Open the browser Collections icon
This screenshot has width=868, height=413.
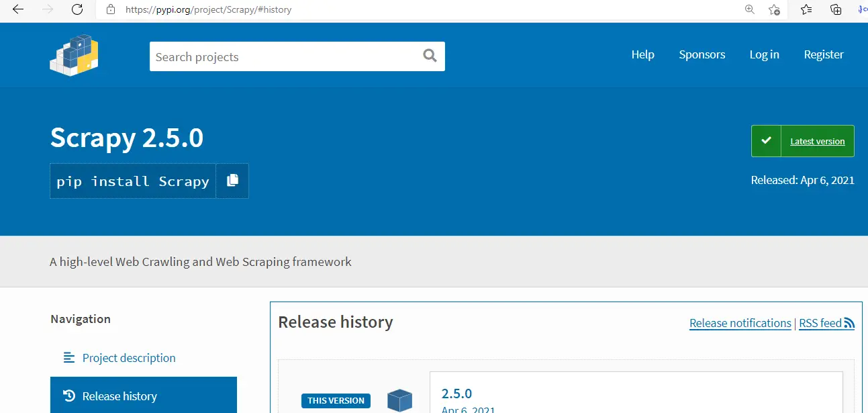836,9
